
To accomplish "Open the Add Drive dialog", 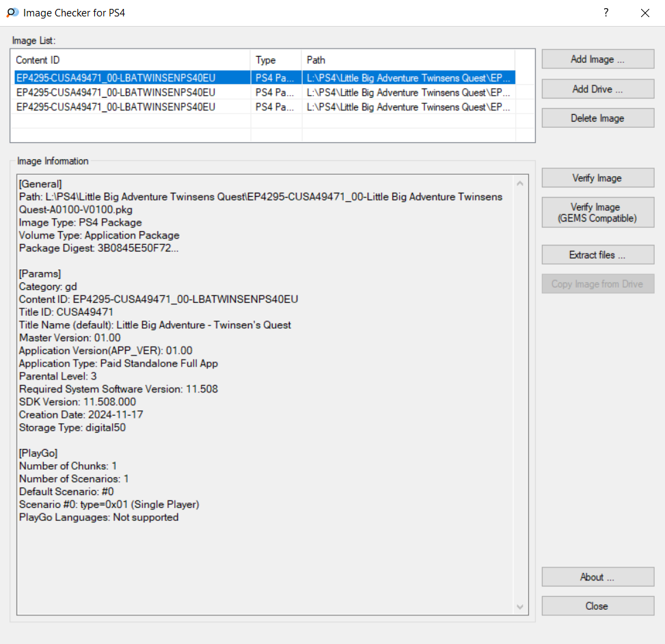I will pos(597,89).
